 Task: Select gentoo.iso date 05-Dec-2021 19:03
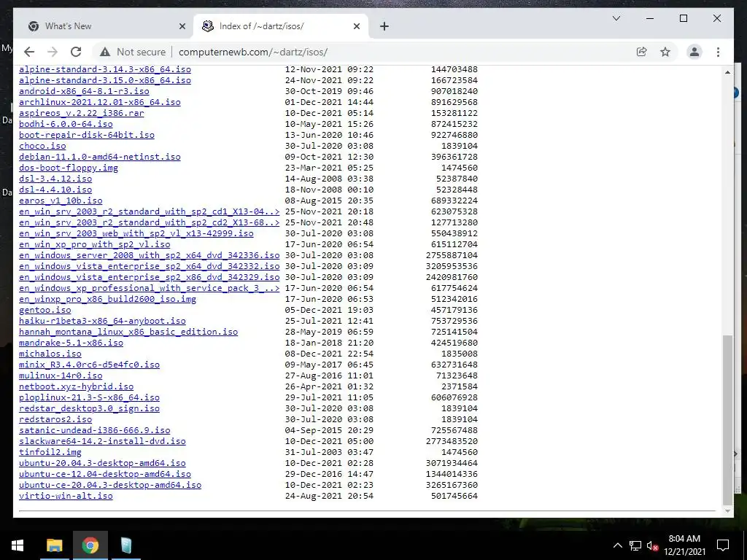click(329, 311)
